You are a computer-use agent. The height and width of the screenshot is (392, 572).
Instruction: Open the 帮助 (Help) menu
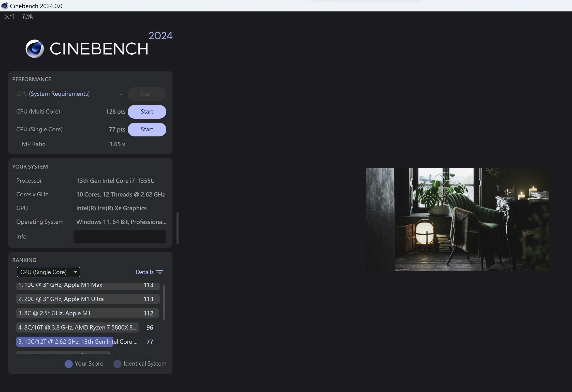click(28, 17)
